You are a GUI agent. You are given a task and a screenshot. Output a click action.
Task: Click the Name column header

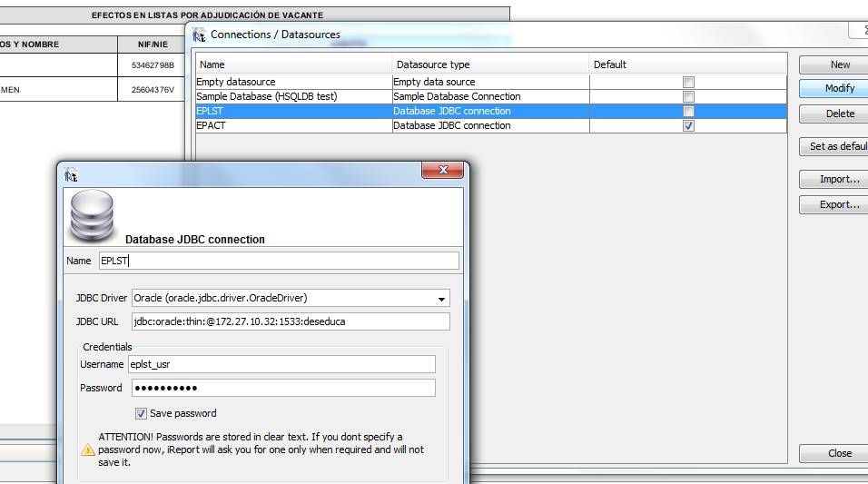(x=293, y=64)
